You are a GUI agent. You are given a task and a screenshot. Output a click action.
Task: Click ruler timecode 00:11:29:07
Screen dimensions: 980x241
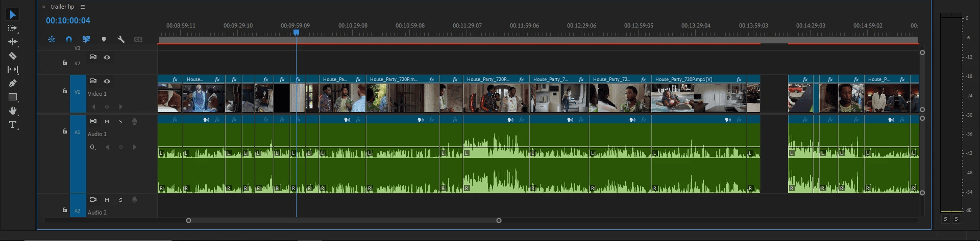coord(467,25)
